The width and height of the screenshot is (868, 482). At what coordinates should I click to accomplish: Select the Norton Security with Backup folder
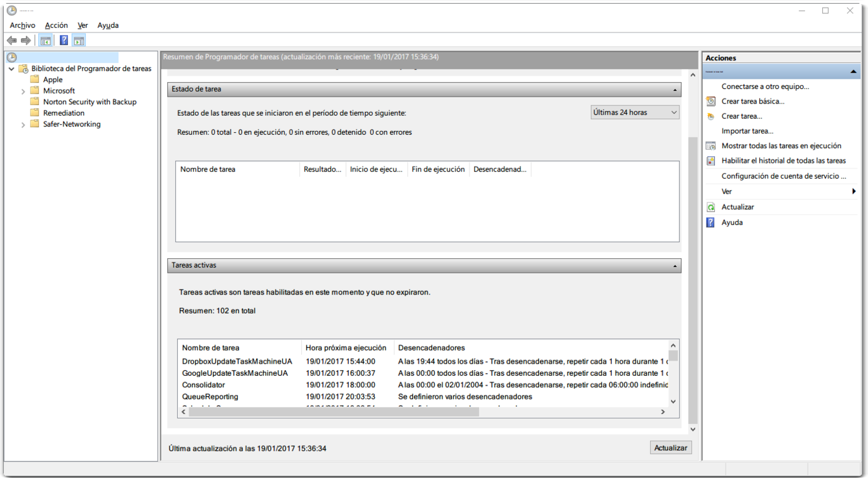[x=90, y=102]
